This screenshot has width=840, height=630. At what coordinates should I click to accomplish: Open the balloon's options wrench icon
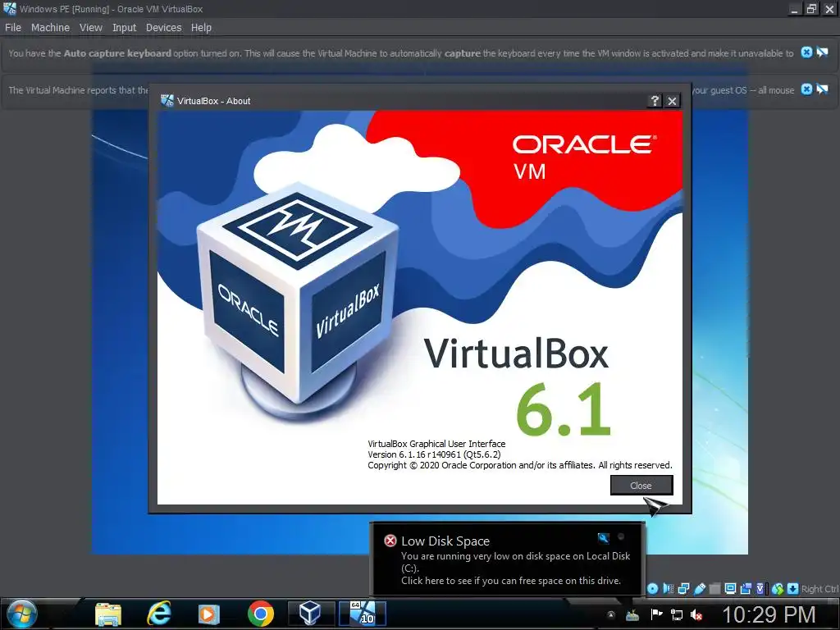tap(603, 538)
